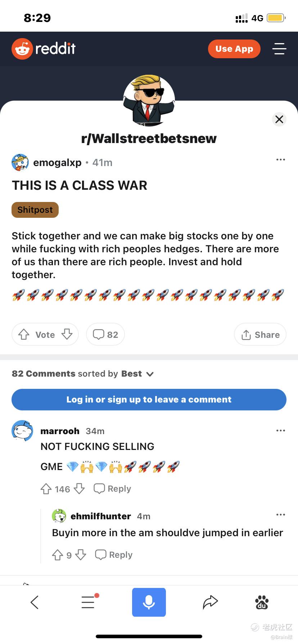Tap the Shitpost flair tag
This screenshot has height=644, width=298.
(x=35, y=210)
